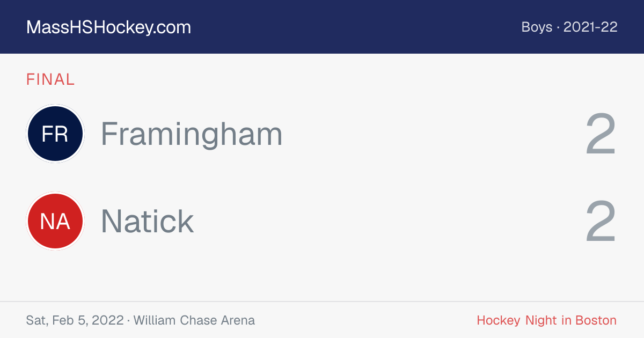Click the dot separator between date and arena

pos(129,321)
